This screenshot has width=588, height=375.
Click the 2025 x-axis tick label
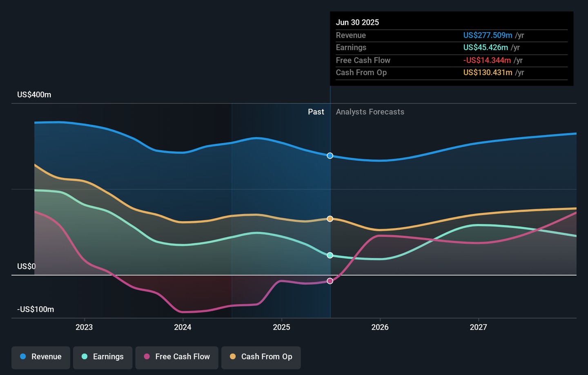[281, 327]
